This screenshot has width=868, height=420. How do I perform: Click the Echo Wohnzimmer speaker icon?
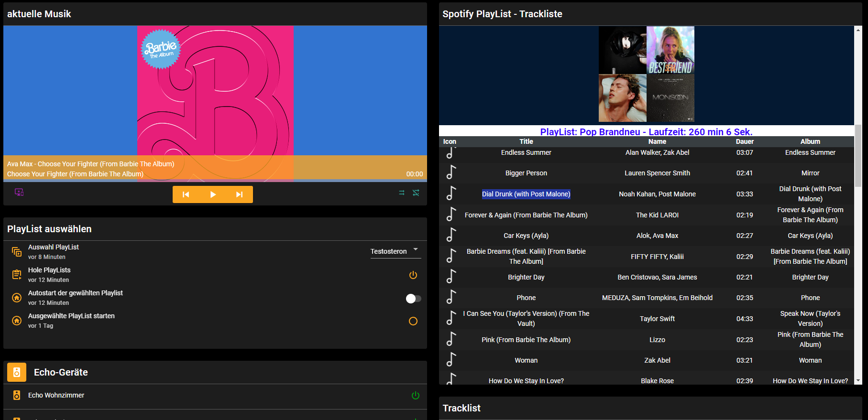(x=17, y=395)
